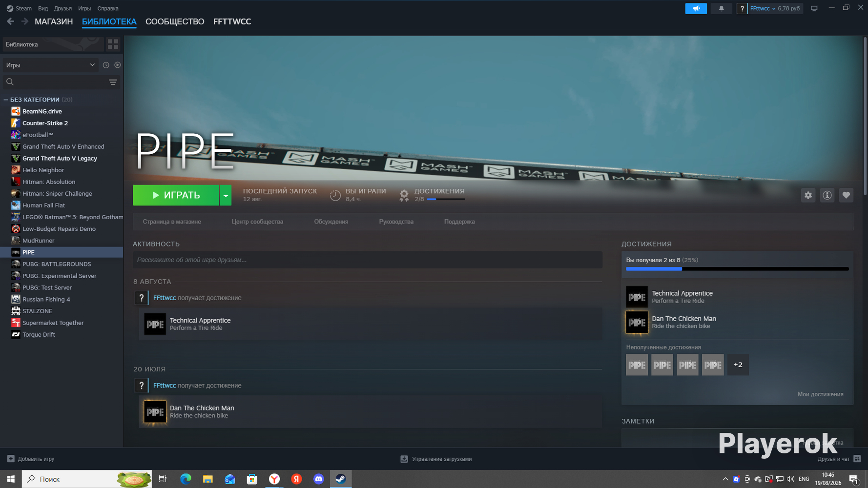868x488 pixels.
Task: Switch to the МАГАЗИН tab
Action: pos(54,21)
